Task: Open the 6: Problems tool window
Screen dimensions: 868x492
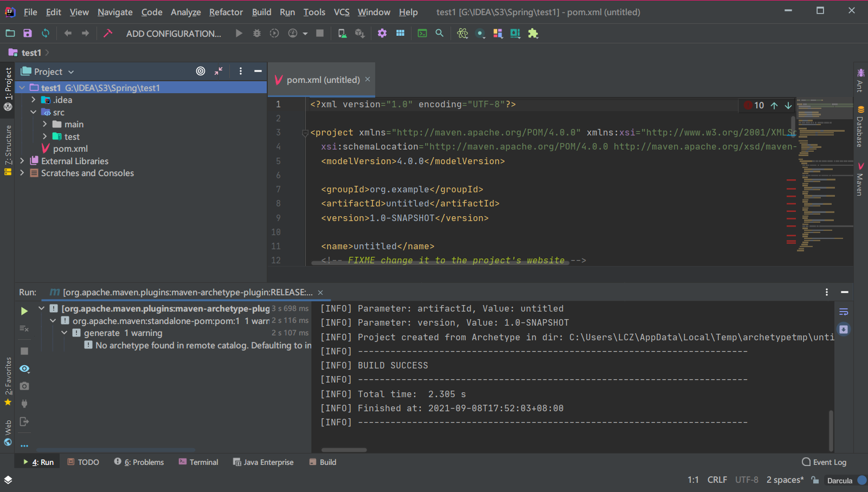Action: pos(139,462)
